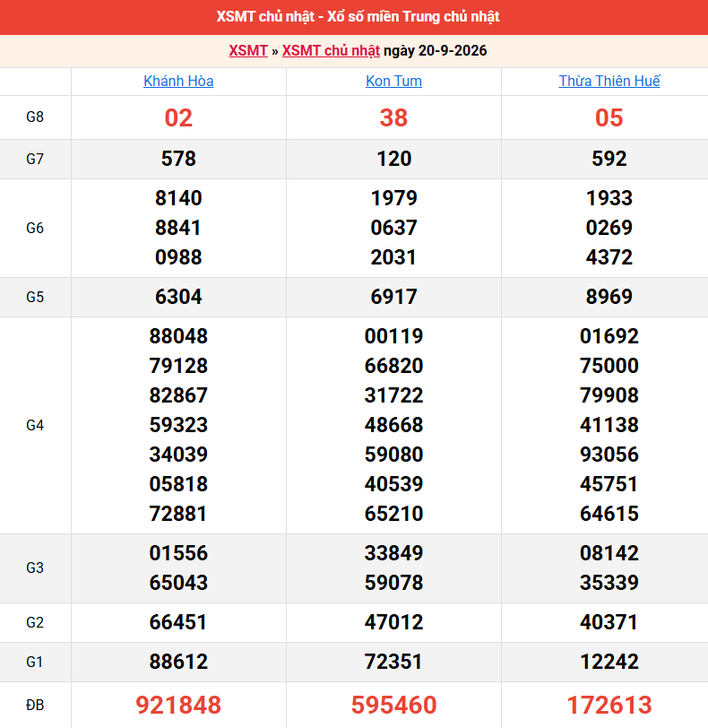
Task: Click G7 result 592
Action: (x=609, y=159)
